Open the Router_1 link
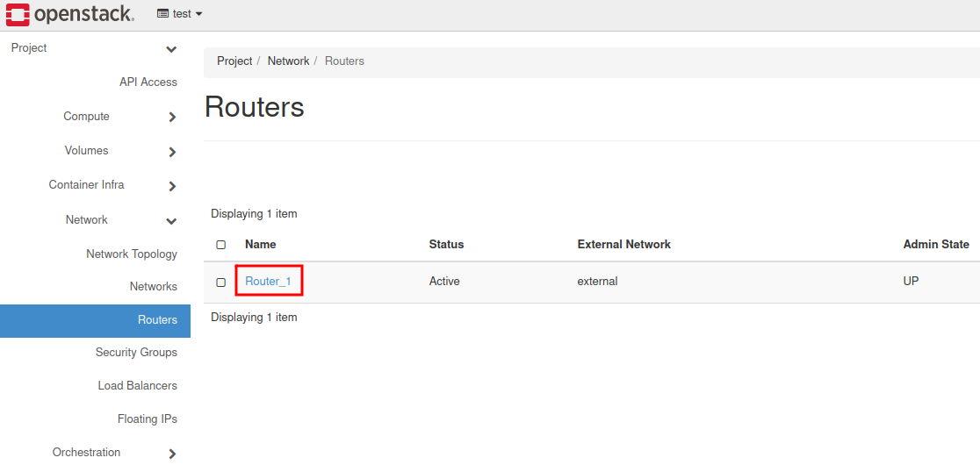The height and width of the screenshot is (465, 980). pyautogui.click(x=268, y=282)
